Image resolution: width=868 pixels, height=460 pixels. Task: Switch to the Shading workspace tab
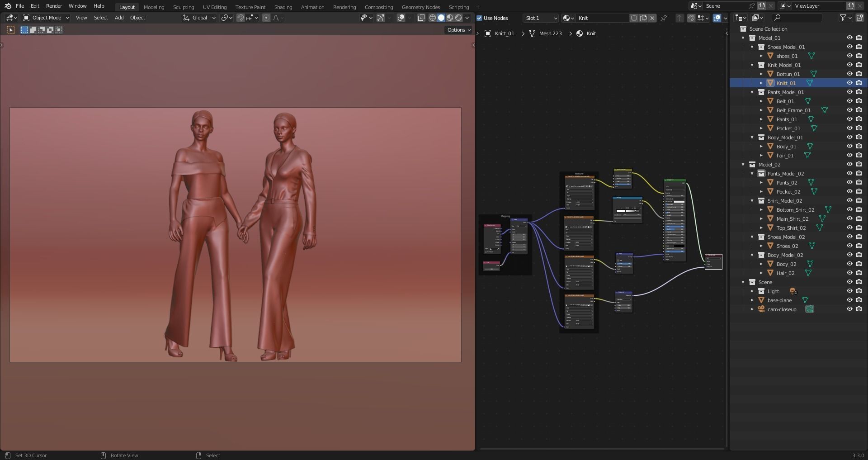pos(283,7)
